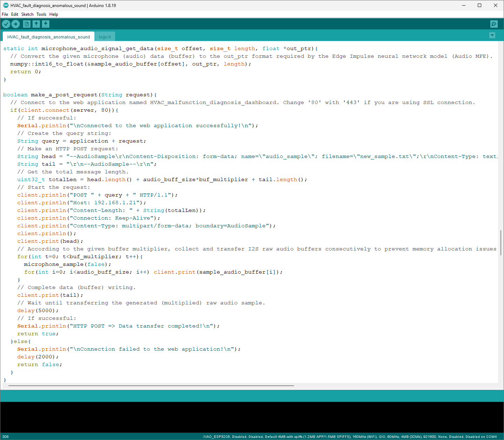Maximize the Arduino IDE window

pos(479,5)
